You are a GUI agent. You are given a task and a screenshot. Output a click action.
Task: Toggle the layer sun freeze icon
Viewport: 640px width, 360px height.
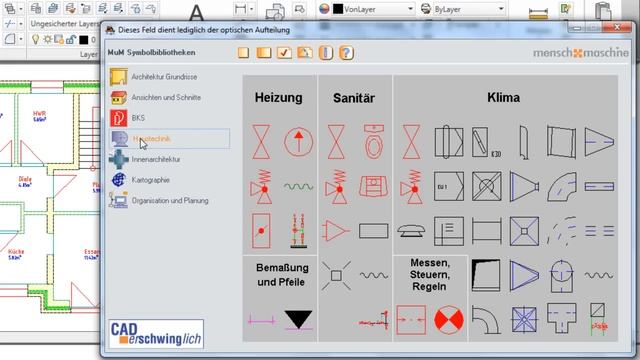tap(48, 40)
